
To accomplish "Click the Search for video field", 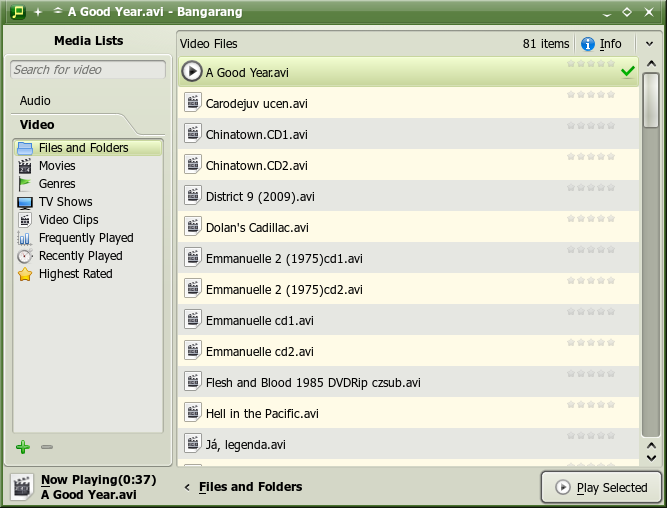I will point(88,69).
